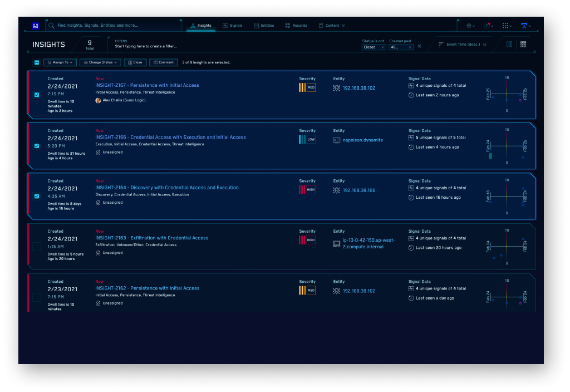Open INSIGHT-2162 Persistence insight

click(147, 288)
